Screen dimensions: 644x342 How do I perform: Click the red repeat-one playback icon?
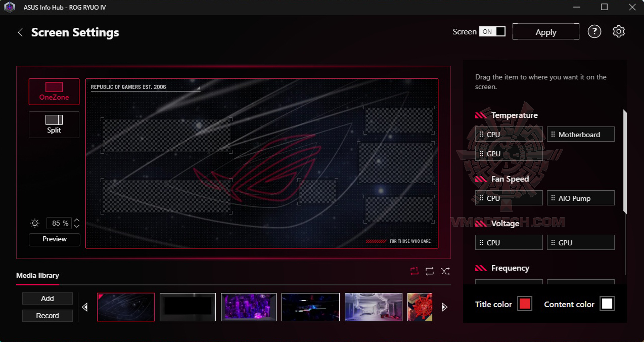(415, 271)
